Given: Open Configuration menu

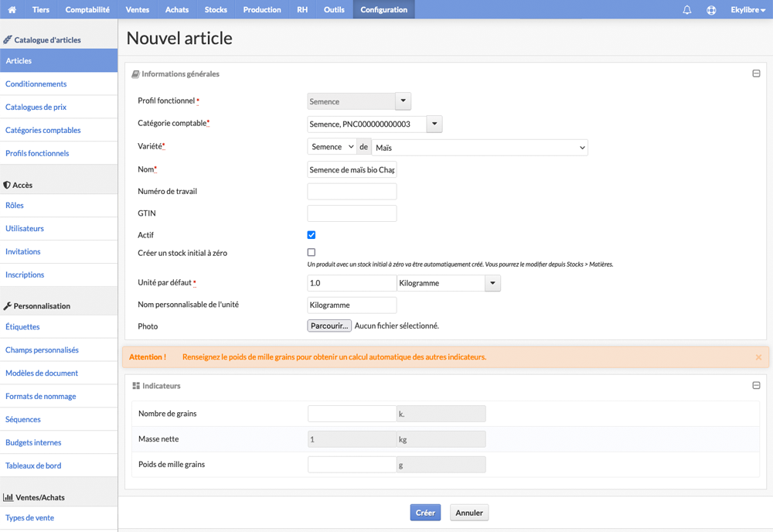Looking at the screenshot, I should [x=384, y=9].
